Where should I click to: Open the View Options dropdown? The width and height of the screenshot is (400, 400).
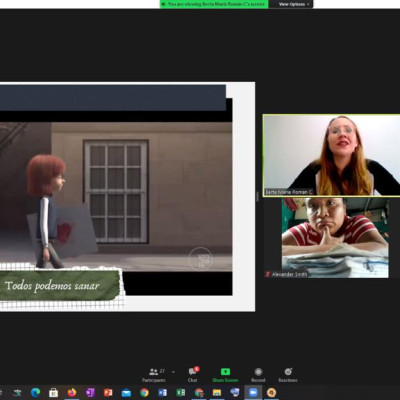pyautogui.click(x=292, y=4)
